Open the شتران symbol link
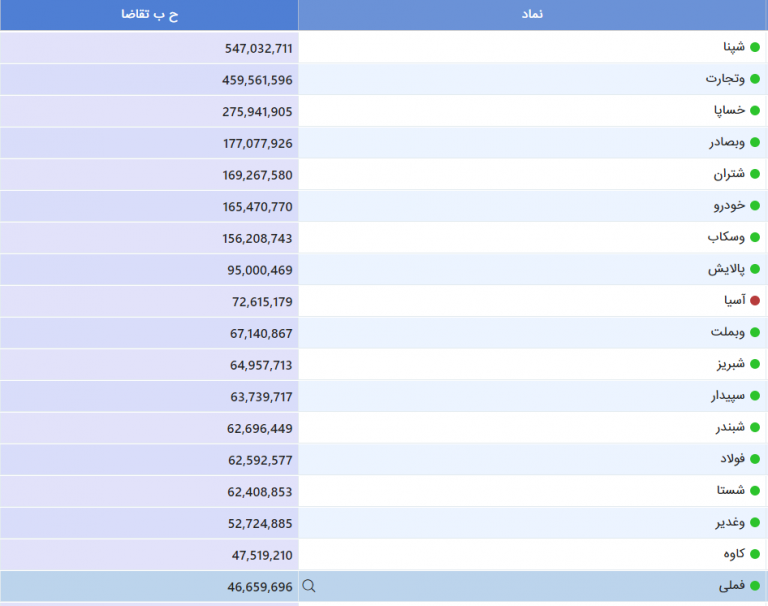 [x=729, y=174]
